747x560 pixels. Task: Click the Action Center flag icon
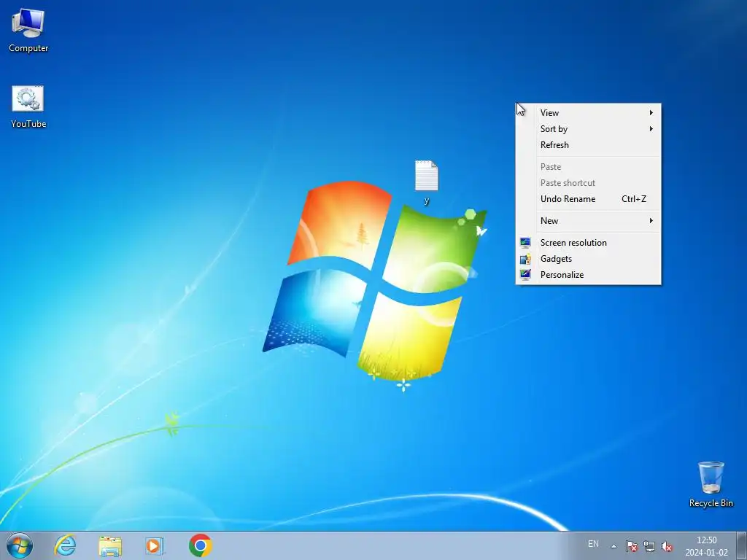pos(632,546)
